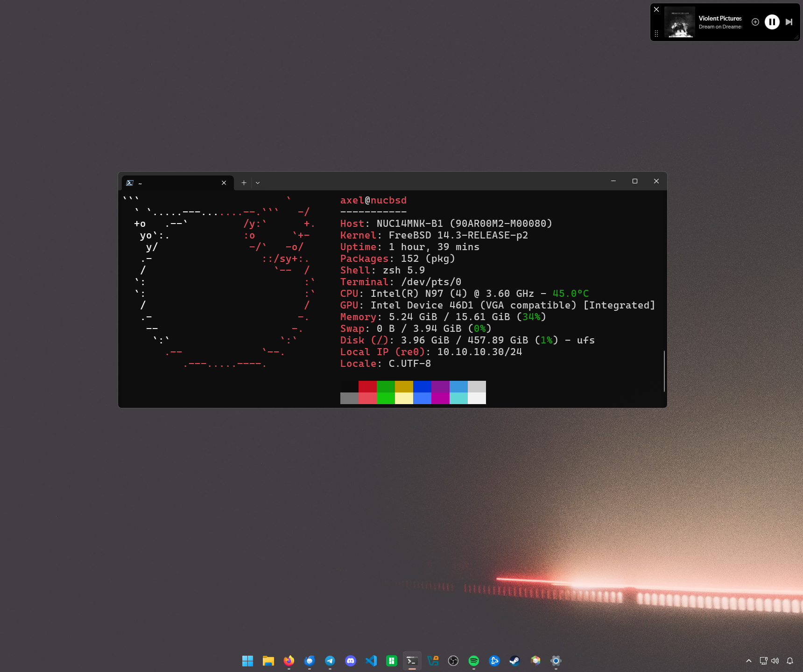Screen dimensions: 803x672
Task: Open the multicolored cube app in the taskbar
Action: [535, 661]
